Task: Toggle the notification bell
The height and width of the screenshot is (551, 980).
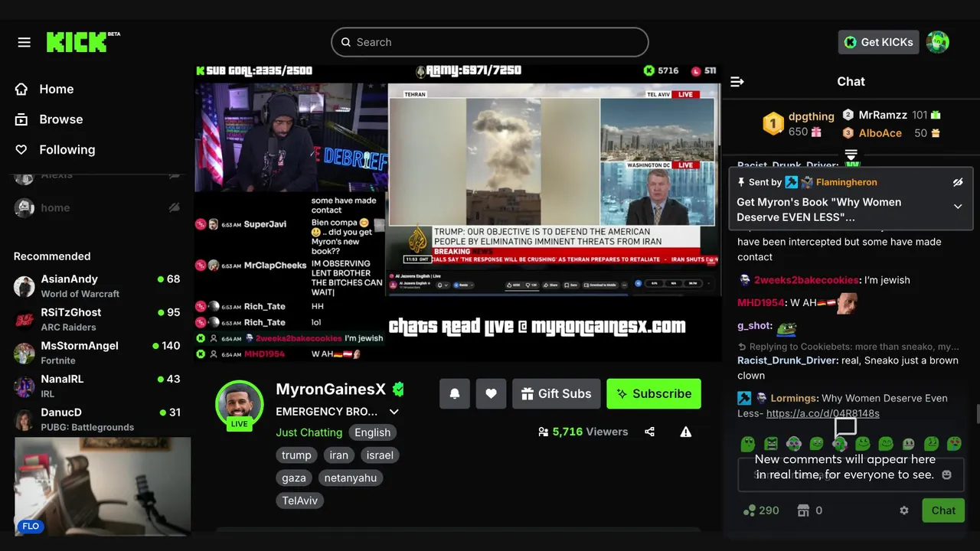Action: coord(455,393)
